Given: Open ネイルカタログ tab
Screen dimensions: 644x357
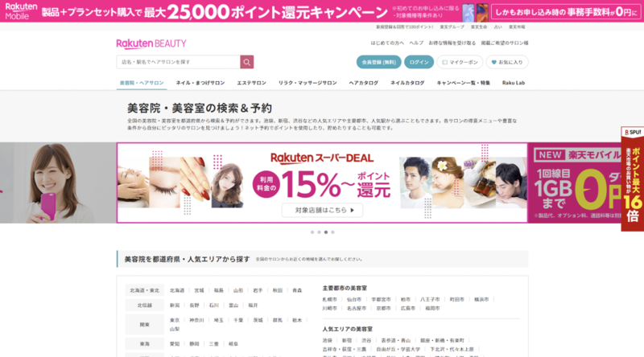Looking at the screenshot, I should coord(407,83).
